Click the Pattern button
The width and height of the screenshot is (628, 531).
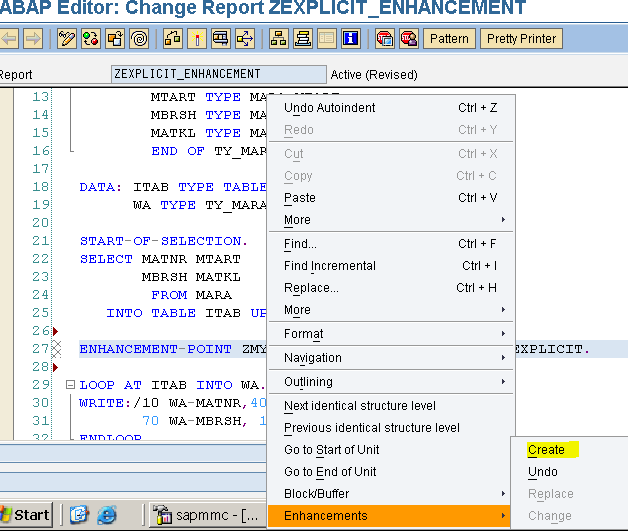(449, 39)
